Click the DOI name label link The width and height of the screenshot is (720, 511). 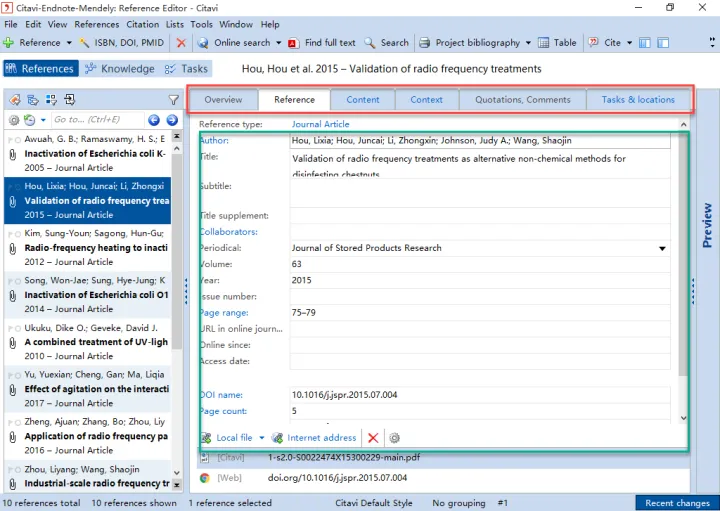[x=222, y=395]
